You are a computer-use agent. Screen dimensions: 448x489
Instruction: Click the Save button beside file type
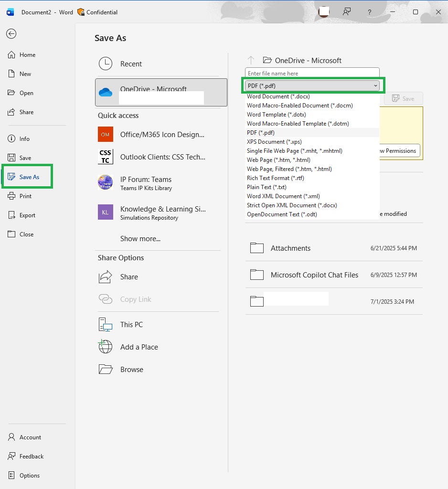[404, 98]
